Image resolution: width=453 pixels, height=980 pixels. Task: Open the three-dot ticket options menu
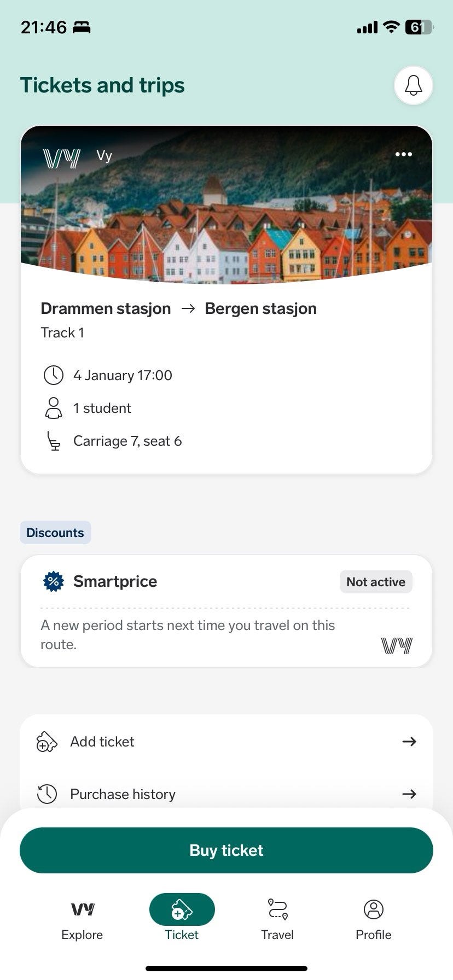(x=404, y=154)
